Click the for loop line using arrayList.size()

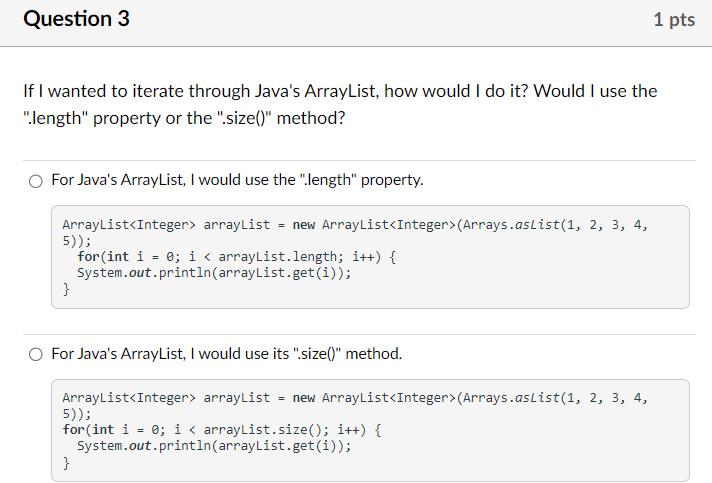point(222,430)
